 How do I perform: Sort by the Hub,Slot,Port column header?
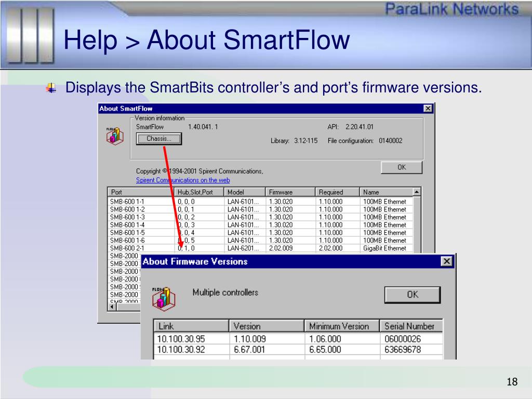[199, 192]
